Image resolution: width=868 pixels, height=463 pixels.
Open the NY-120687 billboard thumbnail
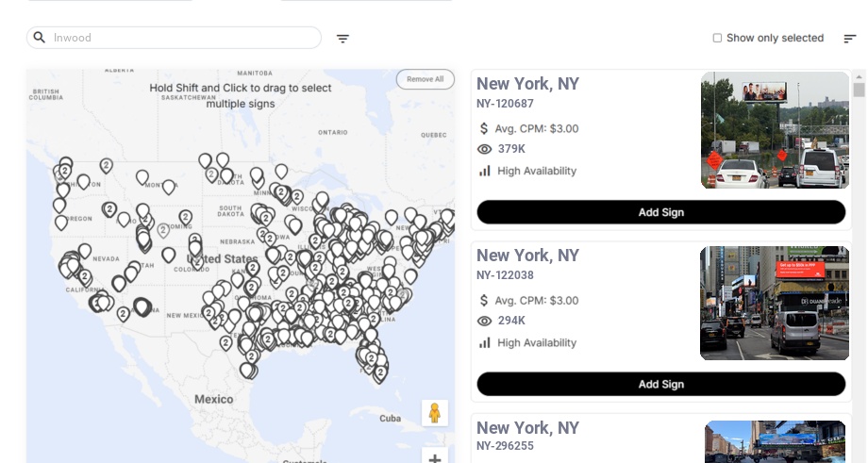tap(775, 130)
